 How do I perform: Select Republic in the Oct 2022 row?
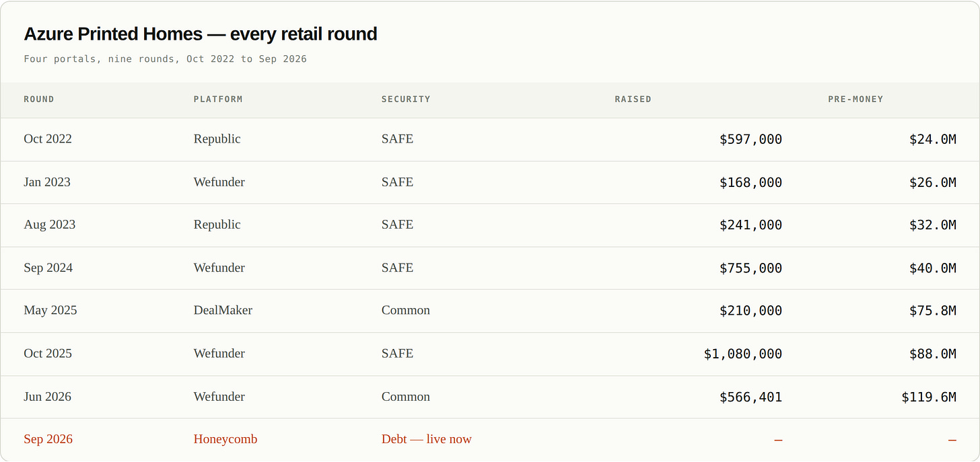click(x=217, y=139)
